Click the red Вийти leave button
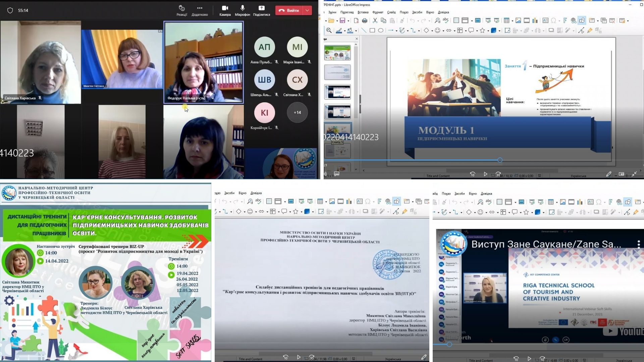 click(289, 10)
